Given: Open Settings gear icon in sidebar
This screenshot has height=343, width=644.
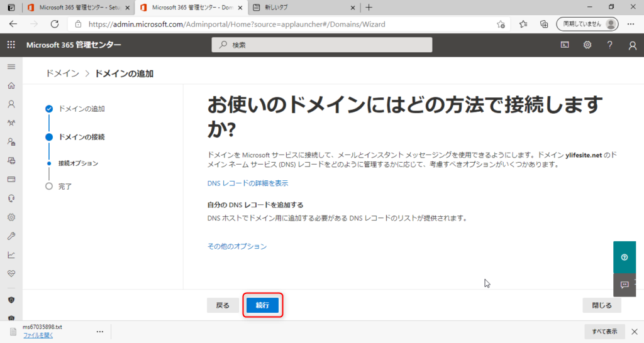Looking at the screenshot, I should [x=11, y=217].
